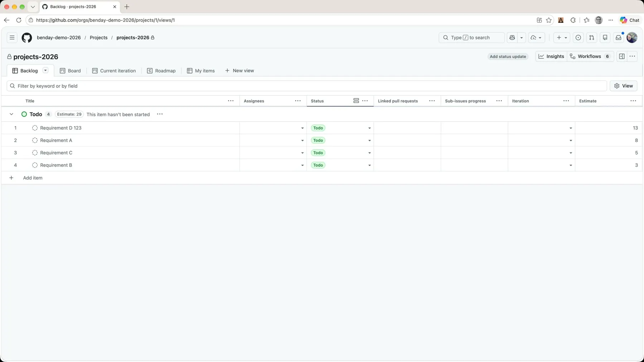Bookmark page with browser star icon
Image resolution: width=644 pixels, height=362 pixels.
coord(549,20)
